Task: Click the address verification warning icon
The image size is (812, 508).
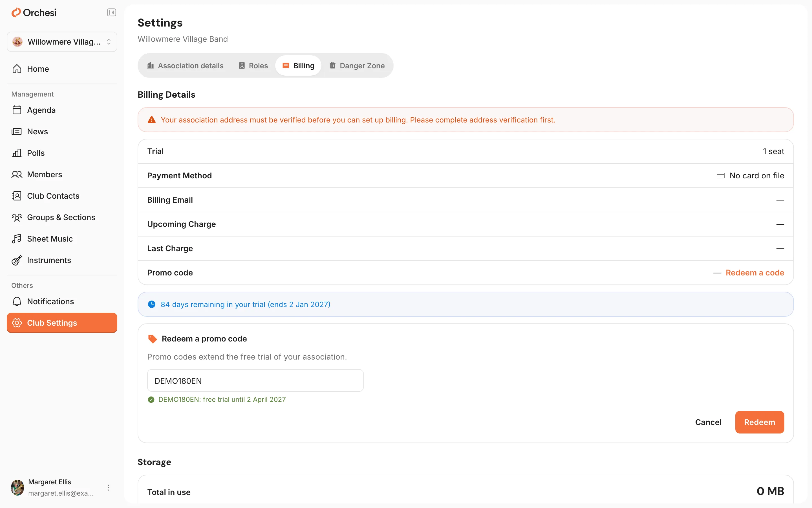Action: click(152, 120)
